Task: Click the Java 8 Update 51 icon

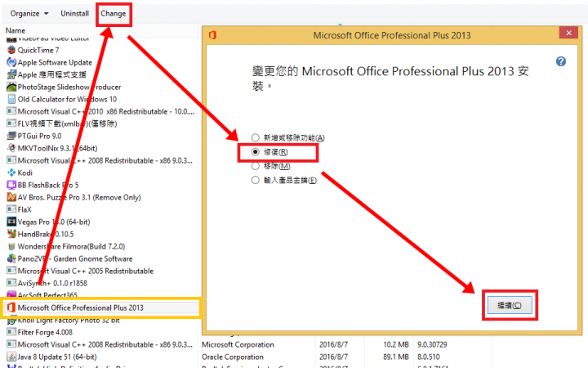Action: (x=11, y=357)
